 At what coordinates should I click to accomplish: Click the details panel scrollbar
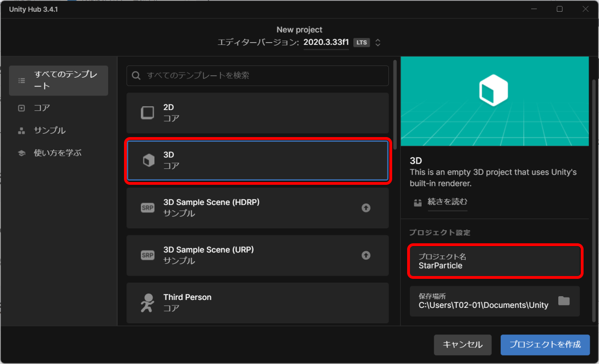(594, 200)
